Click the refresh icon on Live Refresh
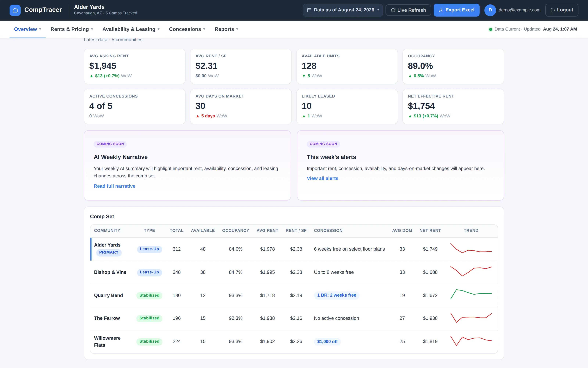Screen dimensions: 588x368 pos(393,10)
